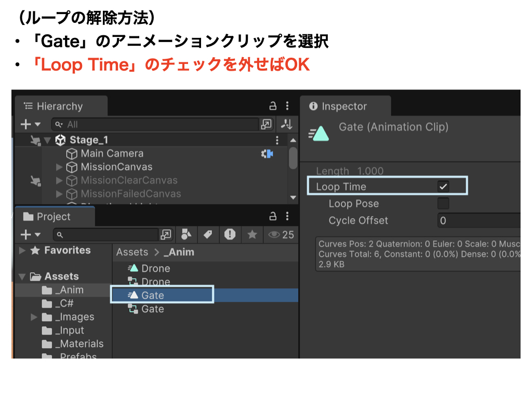Click the Project panel lock icon
532x399 pixels.
[x=273, y=217]
